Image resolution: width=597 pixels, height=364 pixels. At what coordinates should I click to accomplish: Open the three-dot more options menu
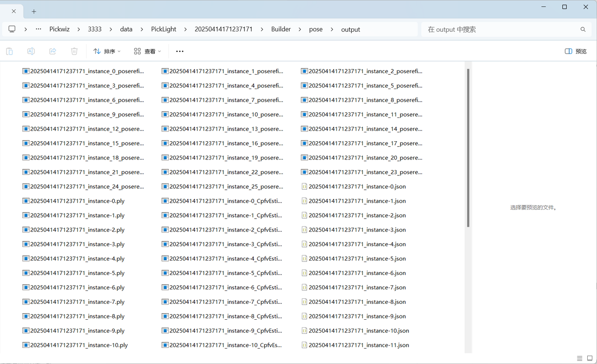180,51
